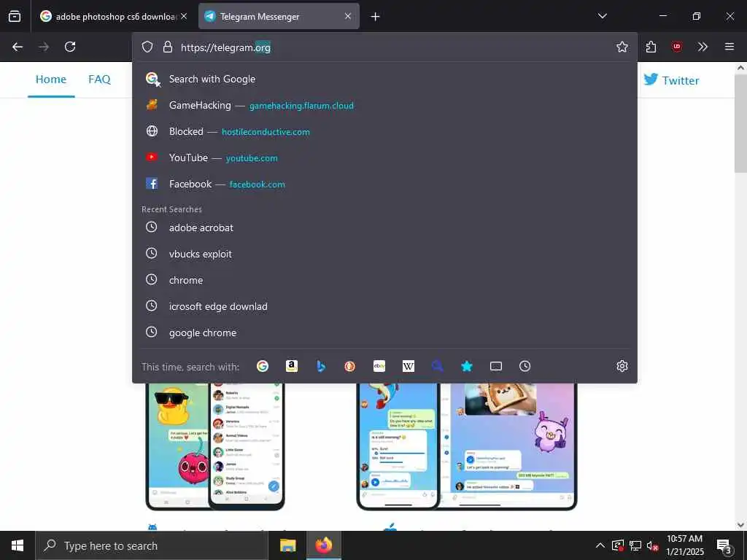Go back to the previous page
Viewport: 747px width, 560px height.
click(x=18, y=47)
